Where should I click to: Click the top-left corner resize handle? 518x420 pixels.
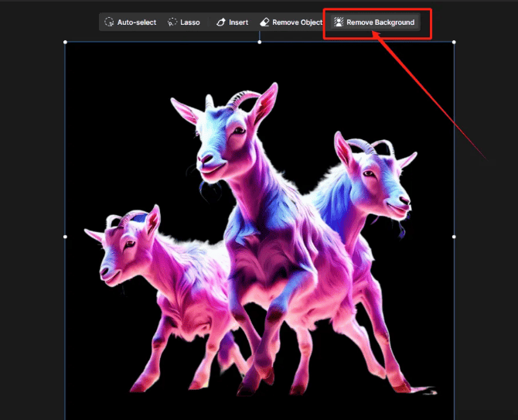(x=65, y=42)
